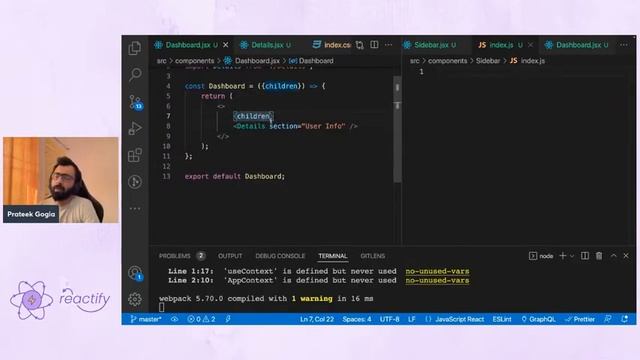Click the first no-unused-vars link in terminal
The height and width of the screenshot is (360, 640).
pyautogui.click(x=437, y=271)
